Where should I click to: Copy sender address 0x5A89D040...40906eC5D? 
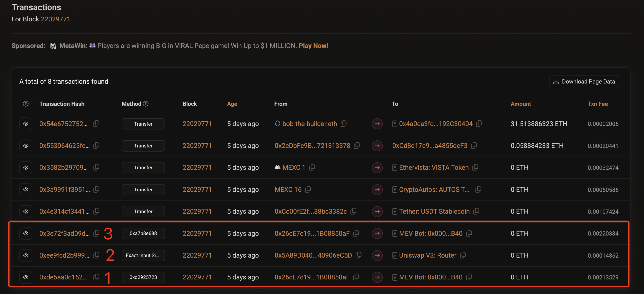358,255
